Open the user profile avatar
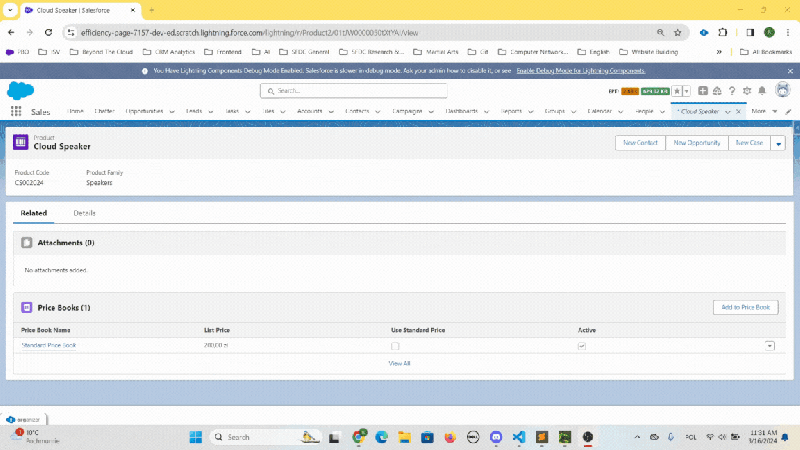Viewport: 800px width, 450px height. tap(783, 90)
